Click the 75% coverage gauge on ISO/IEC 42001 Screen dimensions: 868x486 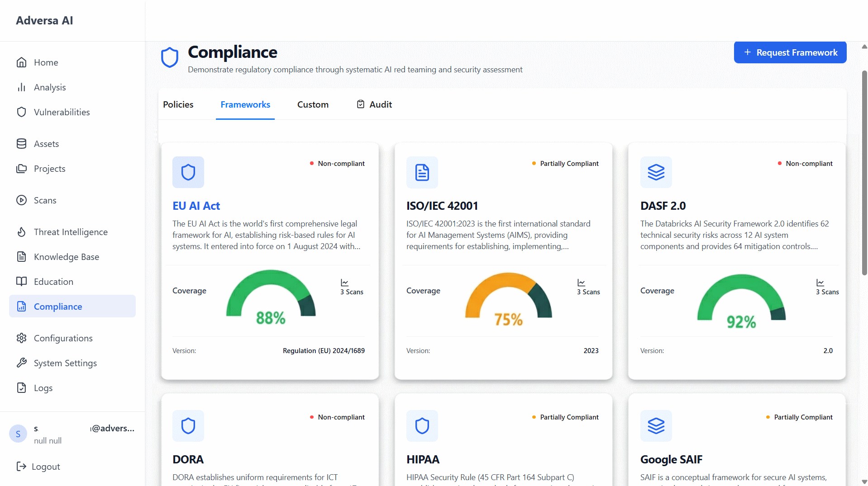(508, 303)
